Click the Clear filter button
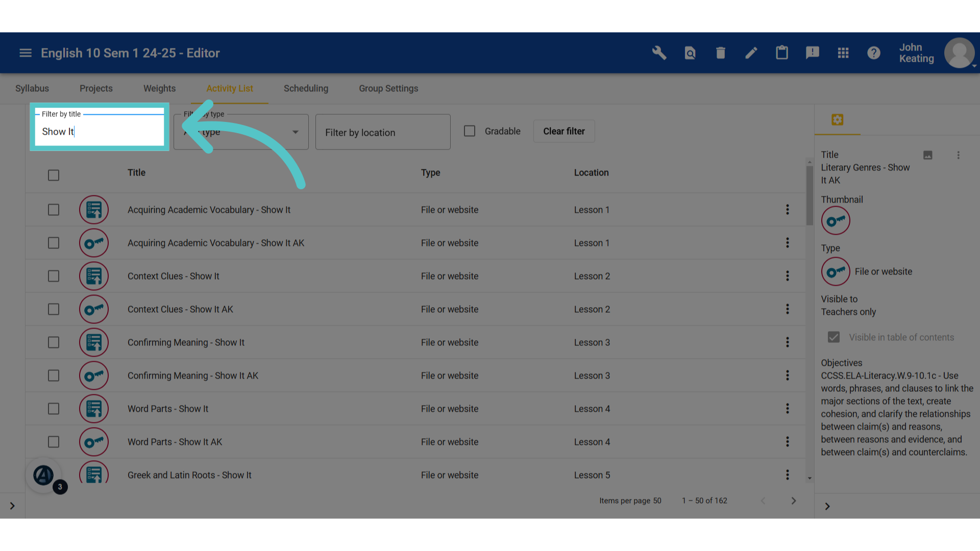The width and height of the screenshot is (980, 551). pos(564,131)
